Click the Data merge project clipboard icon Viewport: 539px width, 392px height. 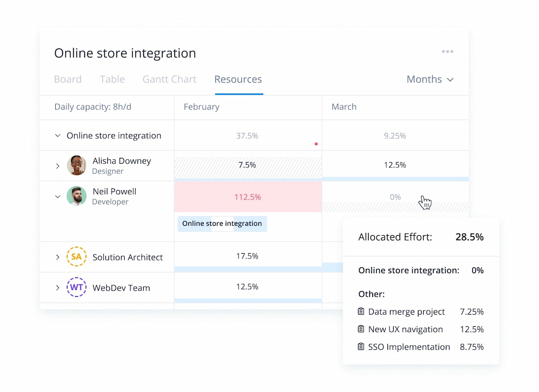361,311
